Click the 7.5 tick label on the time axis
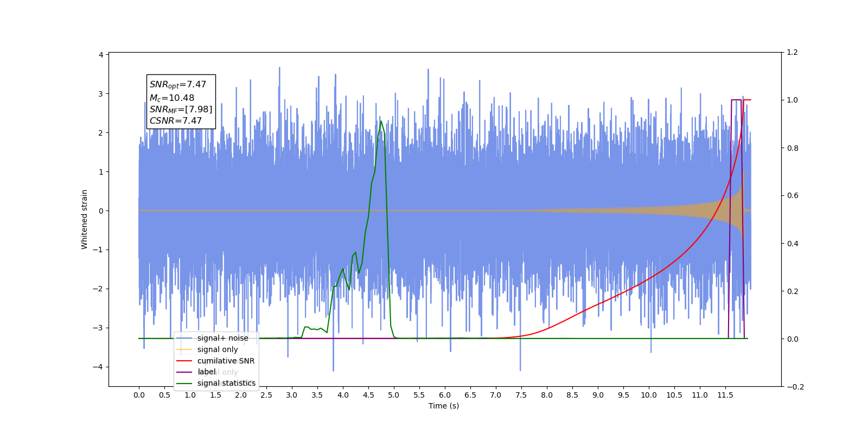The image size is (868, 434). click(x=521, y=395)
